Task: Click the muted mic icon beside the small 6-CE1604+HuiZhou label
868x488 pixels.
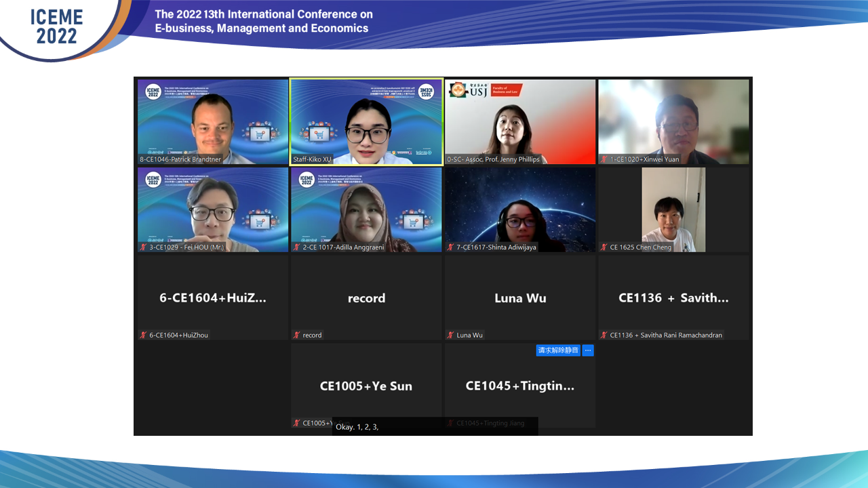Action: click(143, 335)
